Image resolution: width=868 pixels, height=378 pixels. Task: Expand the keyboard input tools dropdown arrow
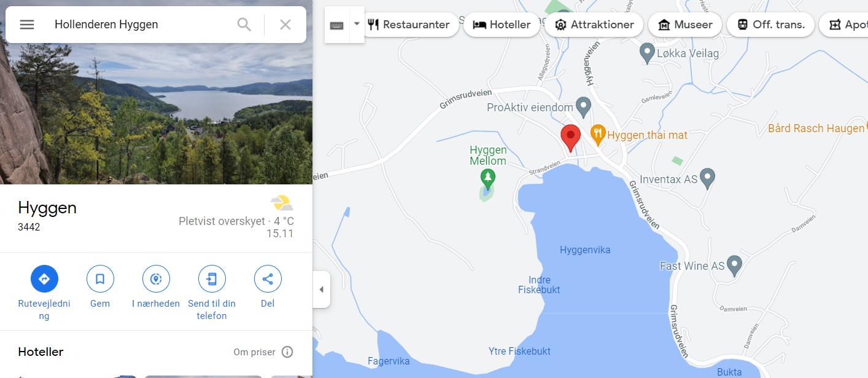coord(357,25)
